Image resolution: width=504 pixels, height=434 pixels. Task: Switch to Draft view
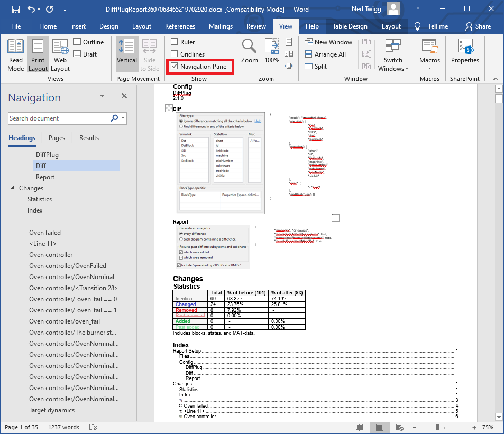[85, 54]
